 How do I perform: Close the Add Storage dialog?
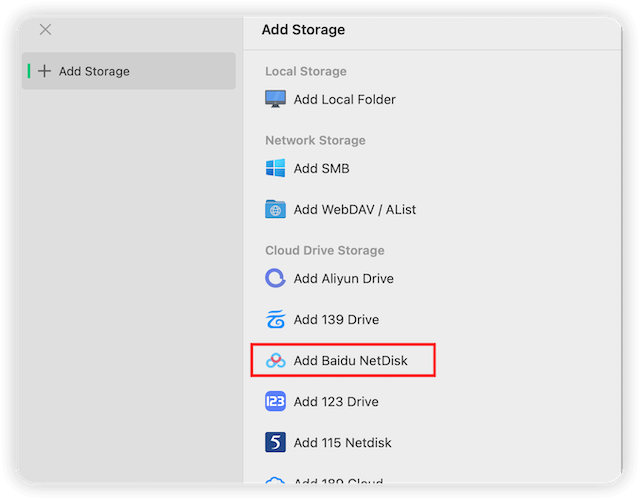pos(45,30)
